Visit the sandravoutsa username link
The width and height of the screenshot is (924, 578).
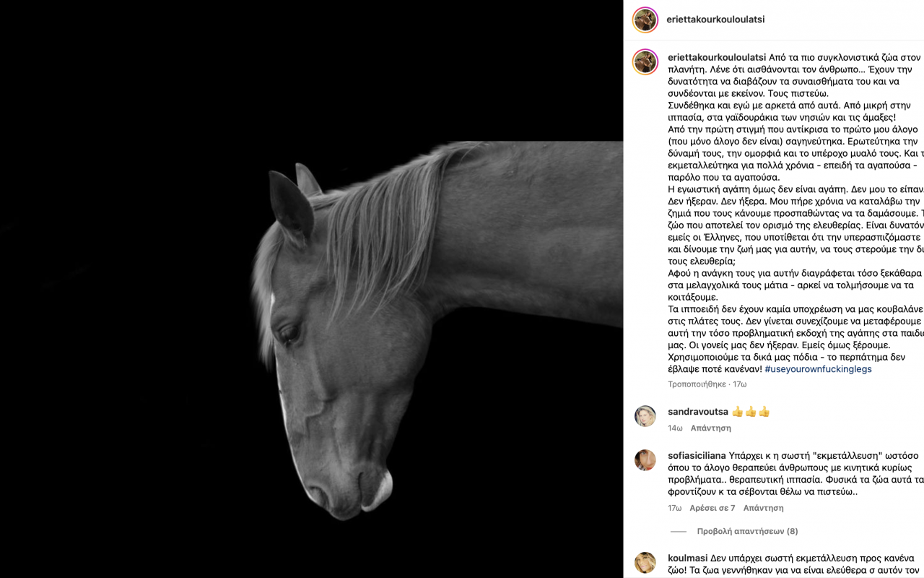click(x=698, y=412)
